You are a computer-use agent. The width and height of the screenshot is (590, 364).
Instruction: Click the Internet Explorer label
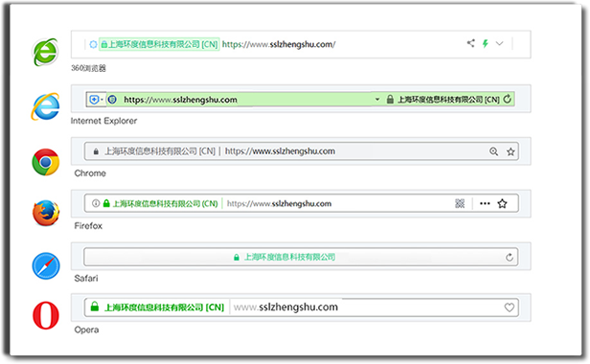click(103, 121)
